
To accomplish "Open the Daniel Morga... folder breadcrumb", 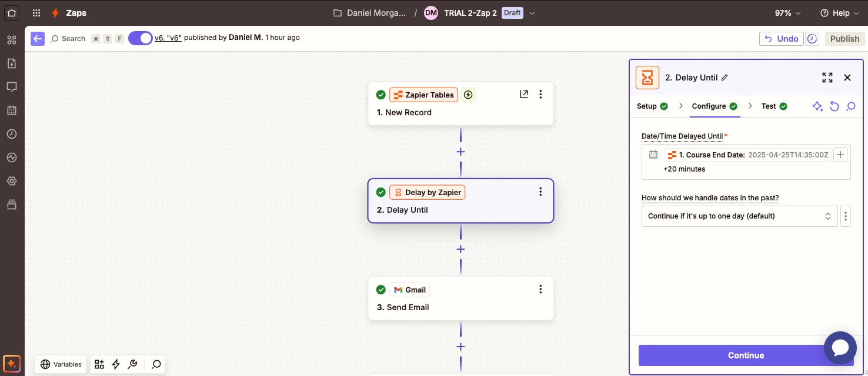I will [370, 13].
